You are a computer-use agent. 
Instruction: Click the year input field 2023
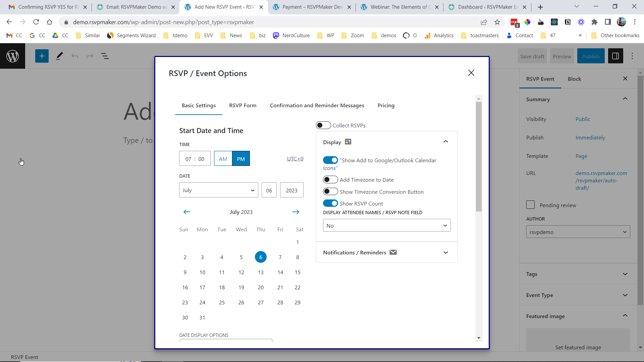pos(291,190)
